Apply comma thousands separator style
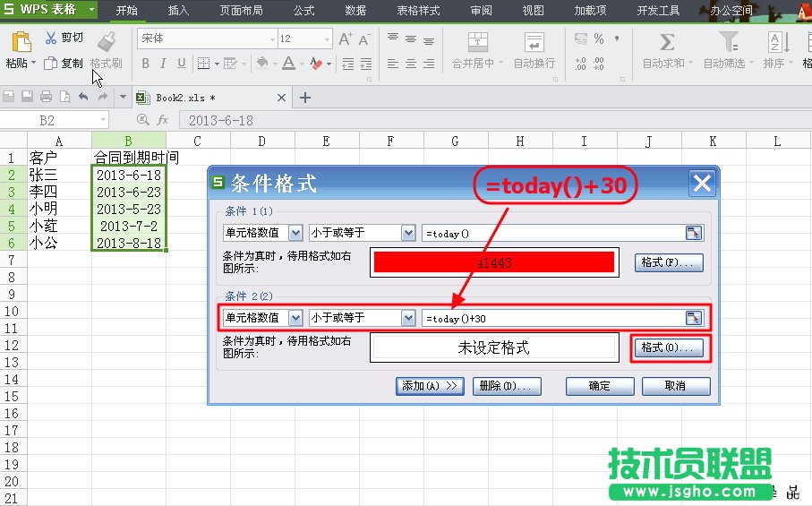Screen dimensions: 812x506 pyautogui.click(x=617, y=39)
